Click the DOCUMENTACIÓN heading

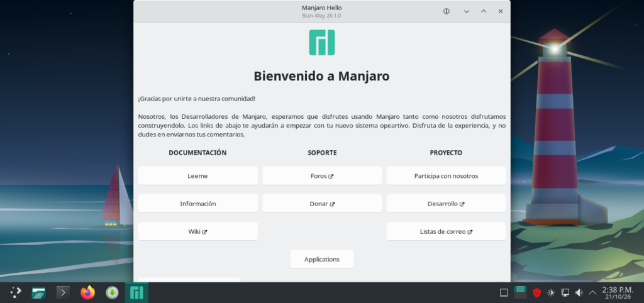(x=197, y=153)
